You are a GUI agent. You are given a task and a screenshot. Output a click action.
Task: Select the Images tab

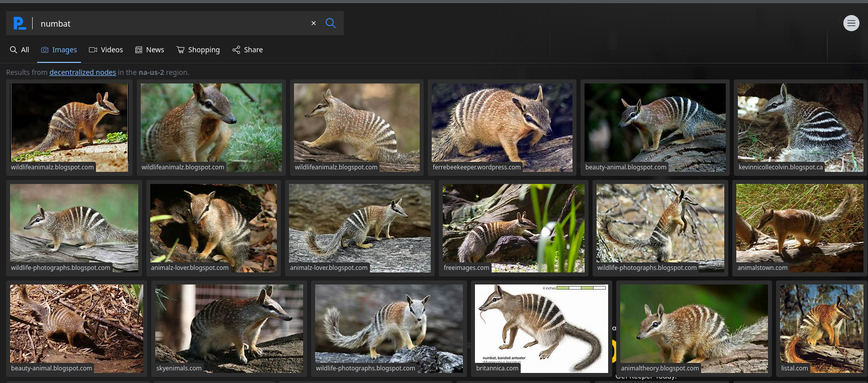tap(59, 50)
